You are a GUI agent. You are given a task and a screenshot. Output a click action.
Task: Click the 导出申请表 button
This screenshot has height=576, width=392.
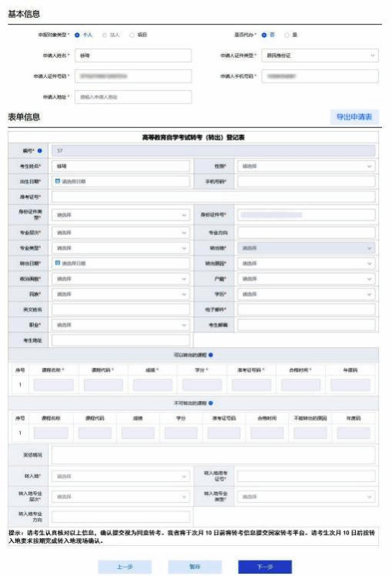point(354,117)
